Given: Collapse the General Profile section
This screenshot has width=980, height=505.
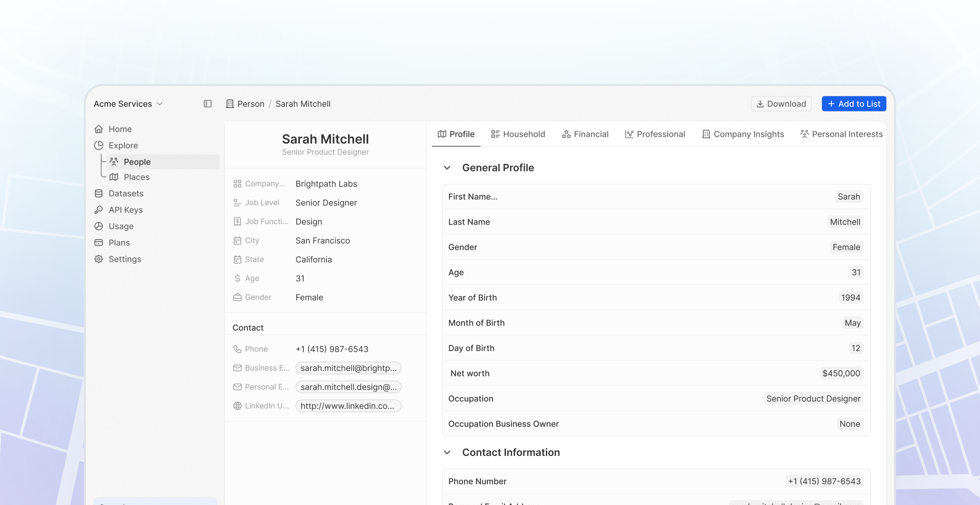Looking at the screenshot, I should pyautogui.click(x=447, y=168).
